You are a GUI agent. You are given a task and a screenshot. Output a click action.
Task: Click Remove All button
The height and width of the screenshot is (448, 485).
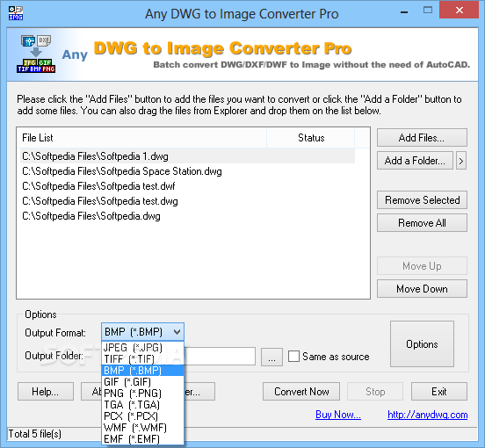pos(422,223)
